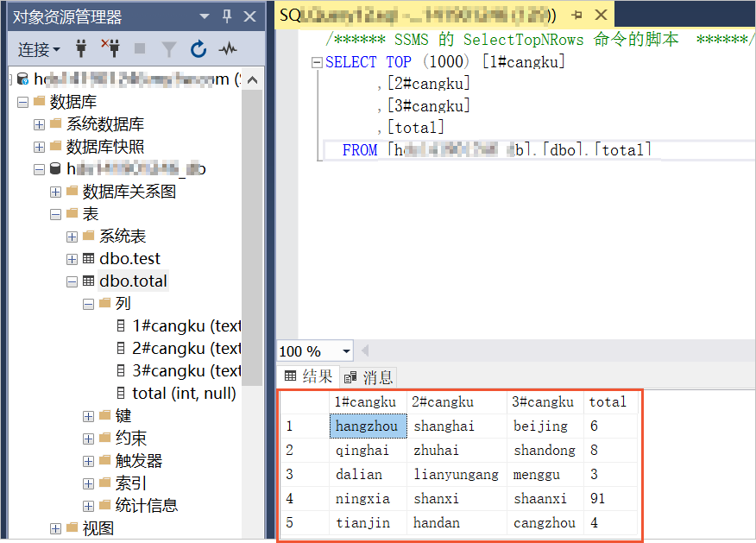The image size is (756, 543).
Task: Click the stop square icon in Object Explorer toolbar
Action: coord(140,48)
